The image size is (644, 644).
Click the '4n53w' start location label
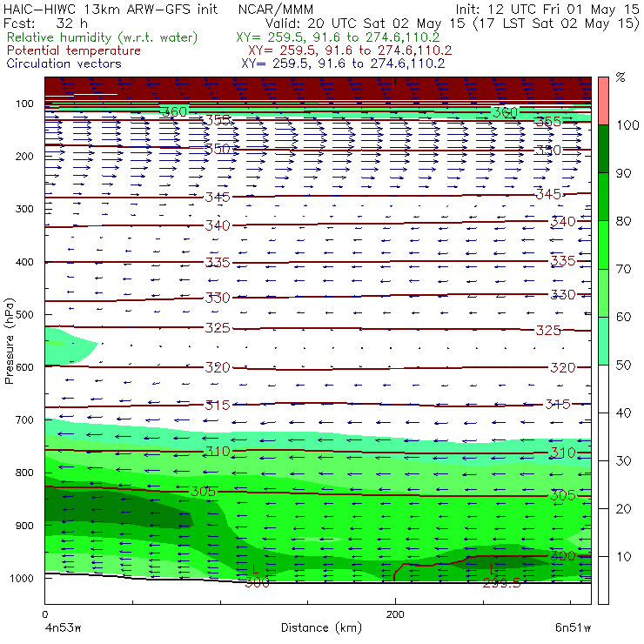pyautogui.click(x=64, y=627)
